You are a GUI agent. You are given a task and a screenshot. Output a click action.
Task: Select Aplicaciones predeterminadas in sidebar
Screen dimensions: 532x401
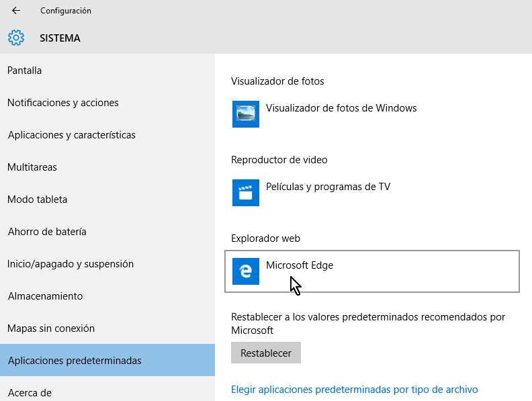pos(107,360)
